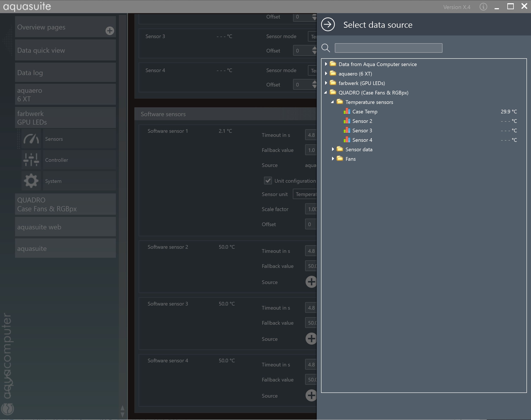
Task: Click the magnifier search icon
Action: point(326,48)
